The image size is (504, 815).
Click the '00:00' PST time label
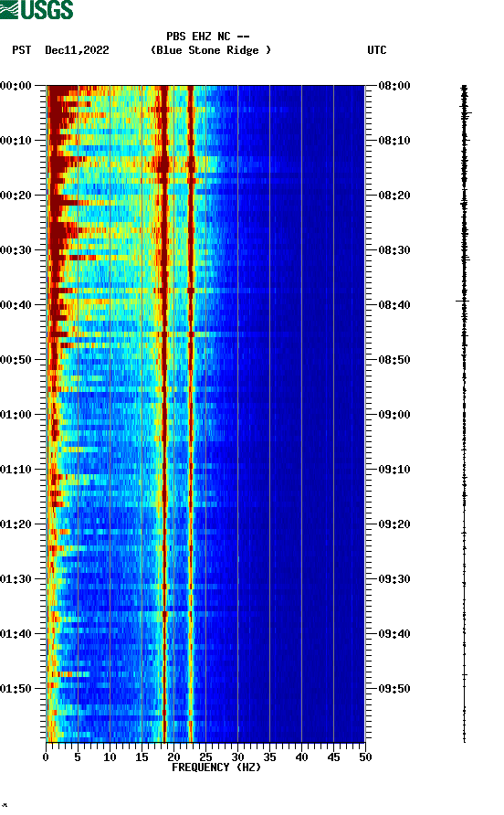coord(16,85)
